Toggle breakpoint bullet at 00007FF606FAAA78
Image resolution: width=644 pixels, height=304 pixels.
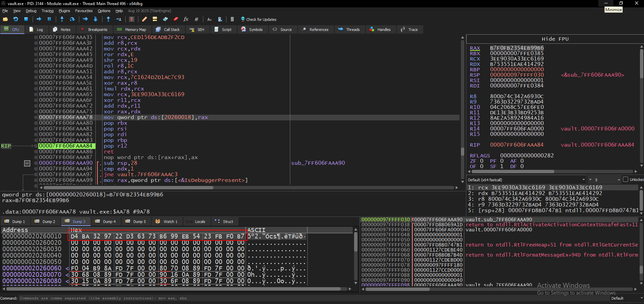[x=36, y=117]
